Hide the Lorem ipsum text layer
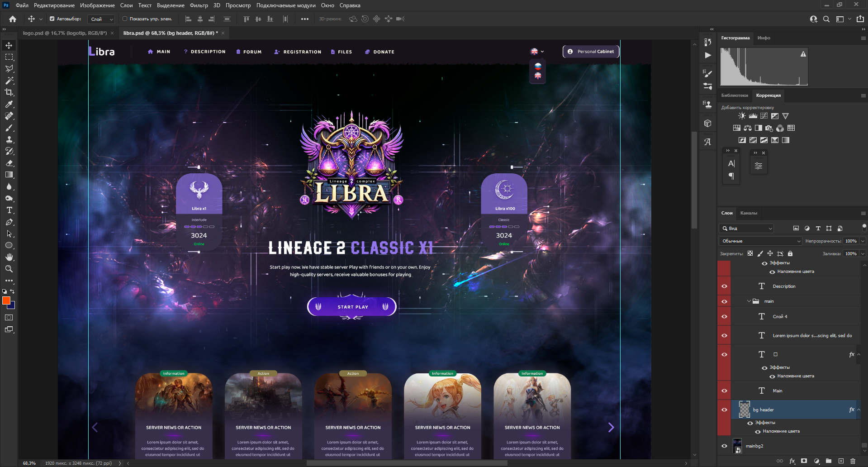This screenshot has height=467, width=868. [x=724, y=336]
